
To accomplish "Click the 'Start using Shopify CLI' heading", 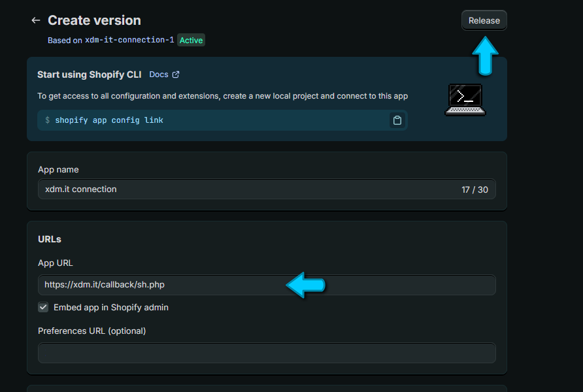I will [90, 74].
